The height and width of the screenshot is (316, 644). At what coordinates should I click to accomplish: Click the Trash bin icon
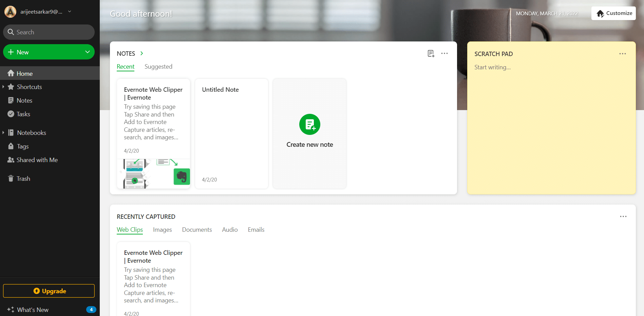(11, 178)
